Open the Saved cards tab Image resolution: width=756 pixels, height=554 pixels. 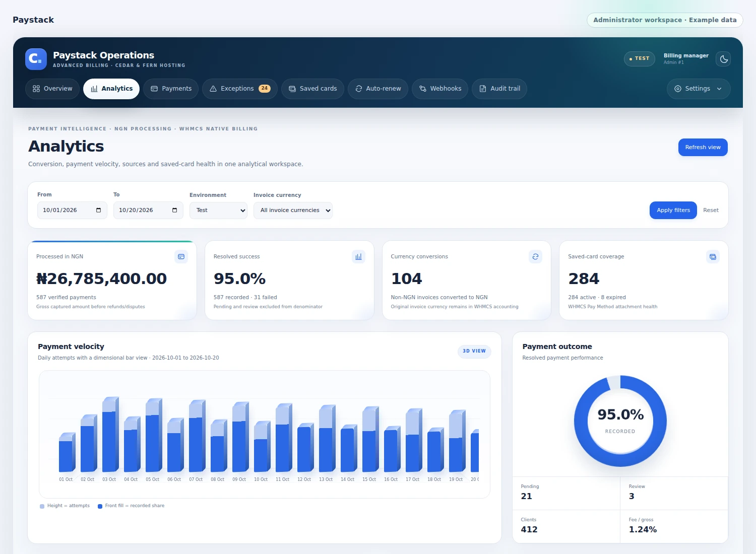[312, 89]
